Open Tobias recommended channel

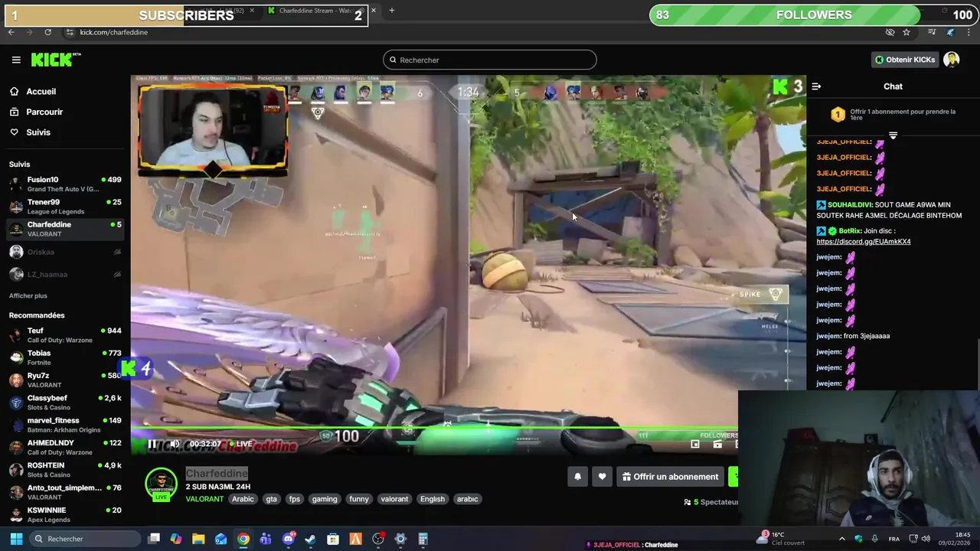point(65,357)
